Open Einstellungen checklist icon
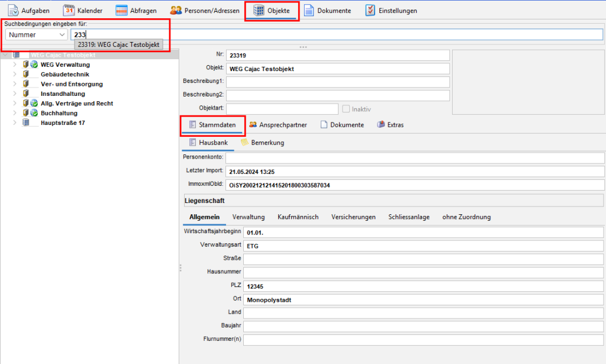 point(370,11)
